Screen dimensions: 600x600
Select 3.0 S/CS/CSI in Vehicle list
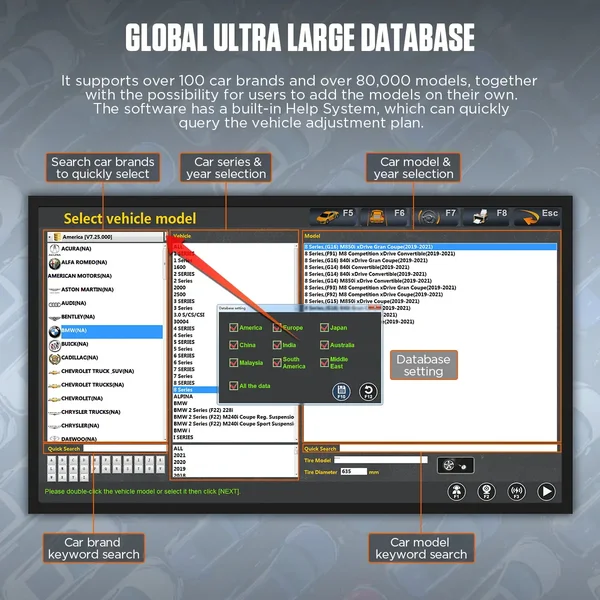click(189, 315)
